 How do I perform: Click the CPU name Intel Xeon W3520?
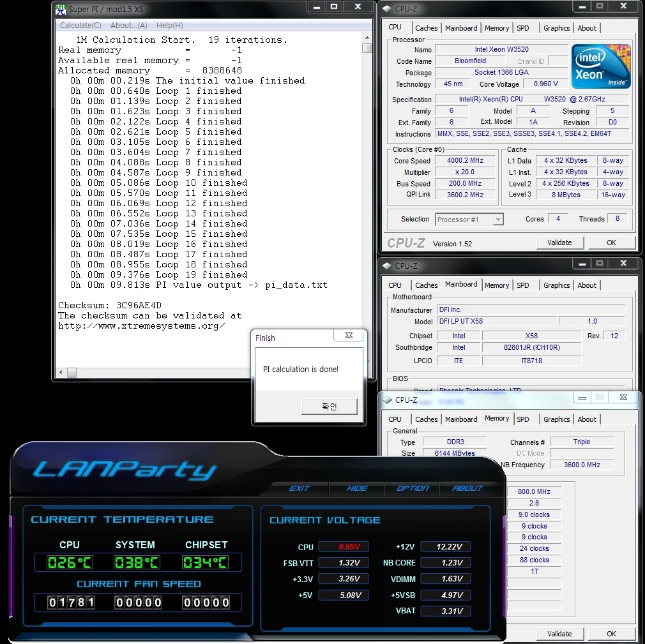click(501, 49)
